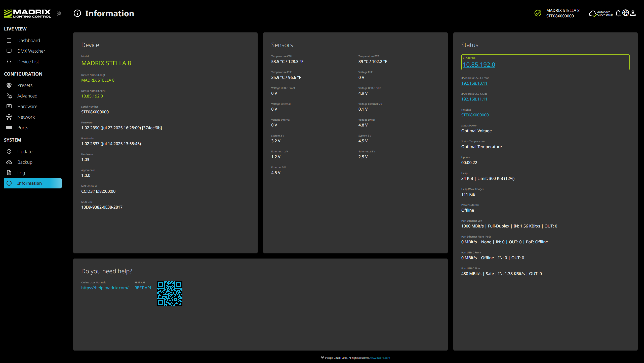Image resolution: width=644 pixels, height=363 pixels.
Task: Click Heap value 34 KiB
Action: (x=488, y=178)
